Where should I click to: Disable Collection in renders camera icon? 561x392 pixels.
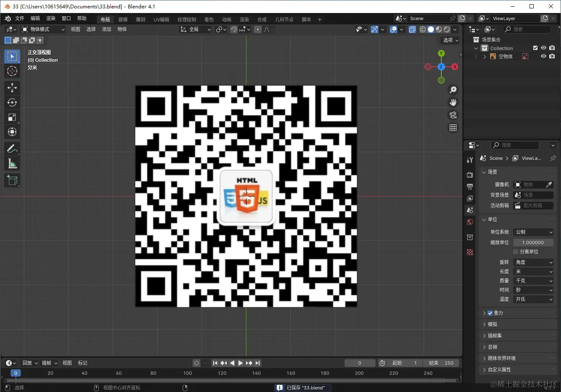[x=552, y=48]
